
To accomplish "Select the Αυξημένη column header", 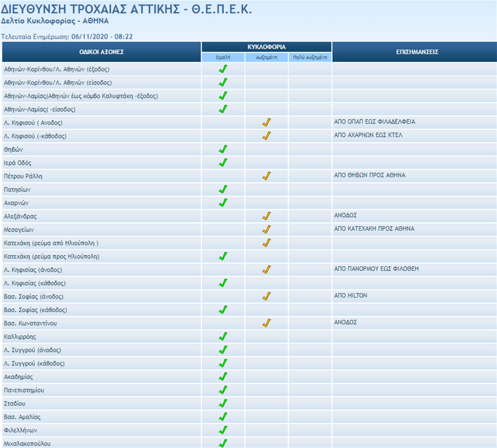I will [x=267, y=58].
